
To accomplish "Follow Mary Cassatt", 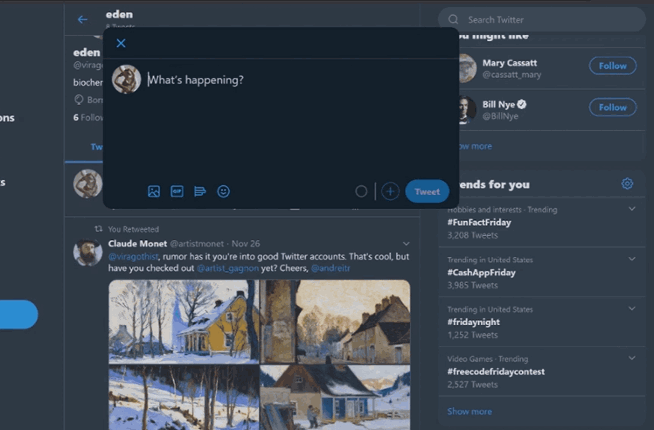I will click(613, 65).
